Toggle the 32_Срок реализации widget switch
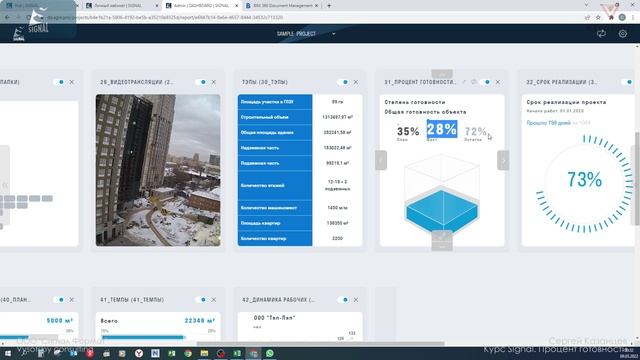This screenshot has width=640, height=360. 627,82
